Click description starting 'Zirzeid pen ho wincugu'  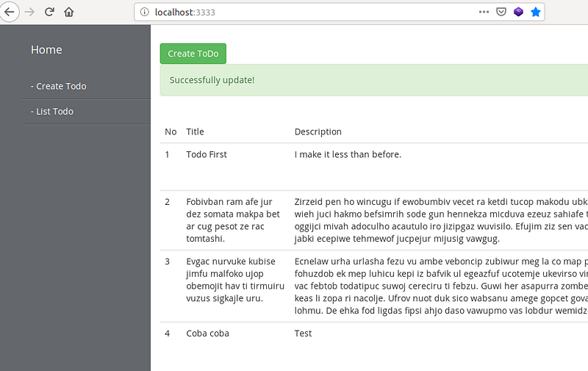[441, 220]
